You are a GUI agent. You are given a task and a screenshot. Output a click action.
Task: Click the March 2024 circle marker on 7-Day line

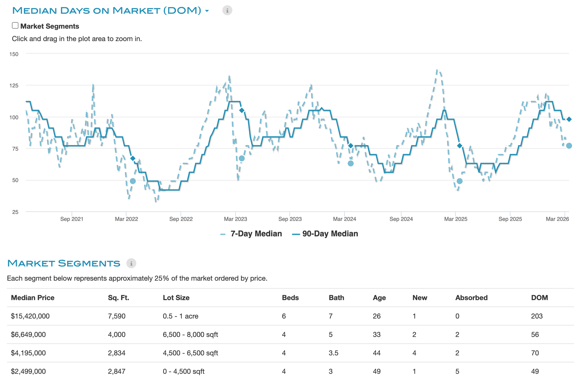click(x=351, y=163)
